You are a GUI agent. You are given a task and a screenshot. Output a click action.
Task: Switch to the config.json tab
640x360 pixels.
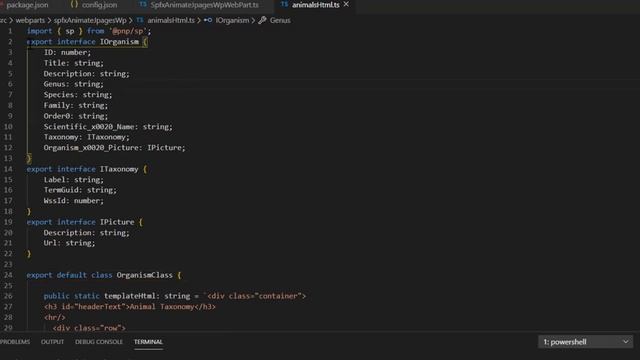click(99, 5)
